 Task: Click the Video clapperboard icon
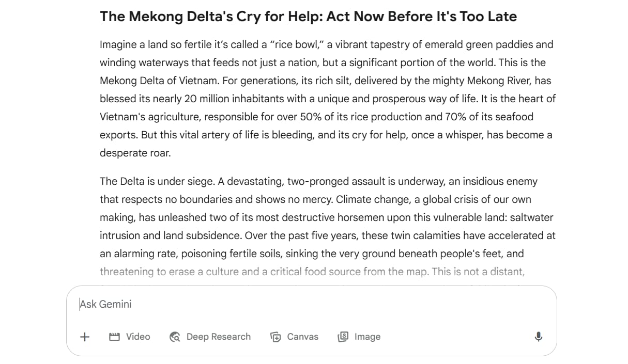pos(114,337)
